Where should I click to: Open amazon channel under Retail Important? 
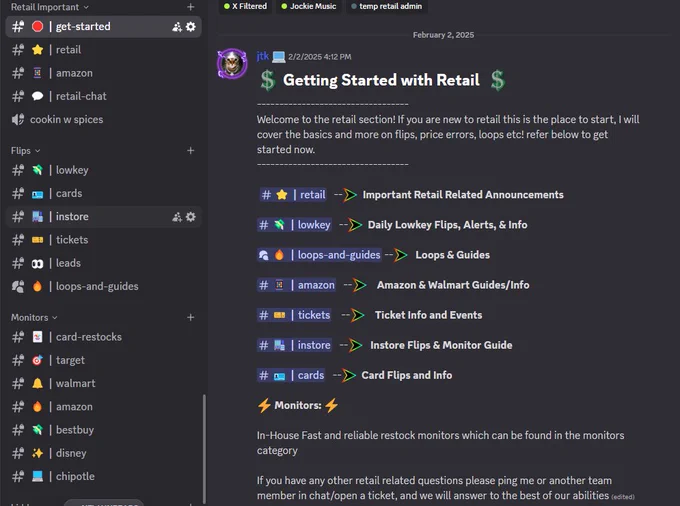pyautogui.click(x=103, y=73)
